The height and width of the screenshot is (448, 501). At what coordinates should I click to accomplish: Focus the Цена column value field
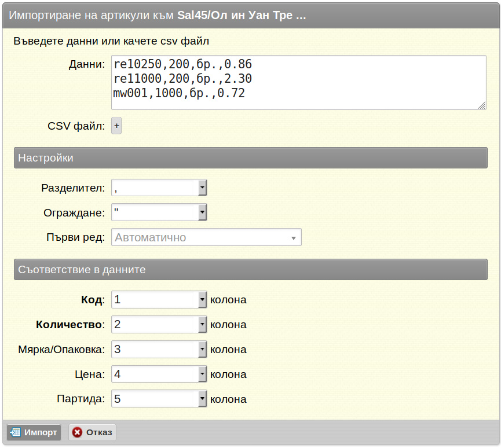155,374
